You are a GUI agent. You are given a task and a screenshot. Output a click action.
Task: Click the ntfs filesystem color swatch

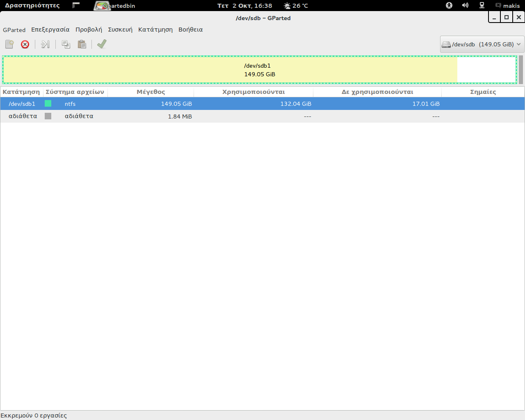pyautogui.click(x=48, y=103)
